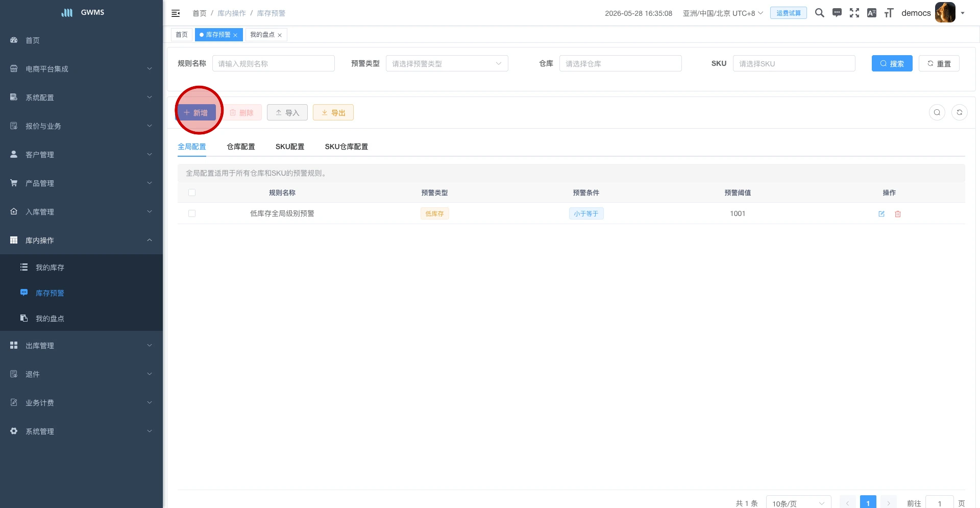Expand the 退件 sidebar menu

coord(82,374)
